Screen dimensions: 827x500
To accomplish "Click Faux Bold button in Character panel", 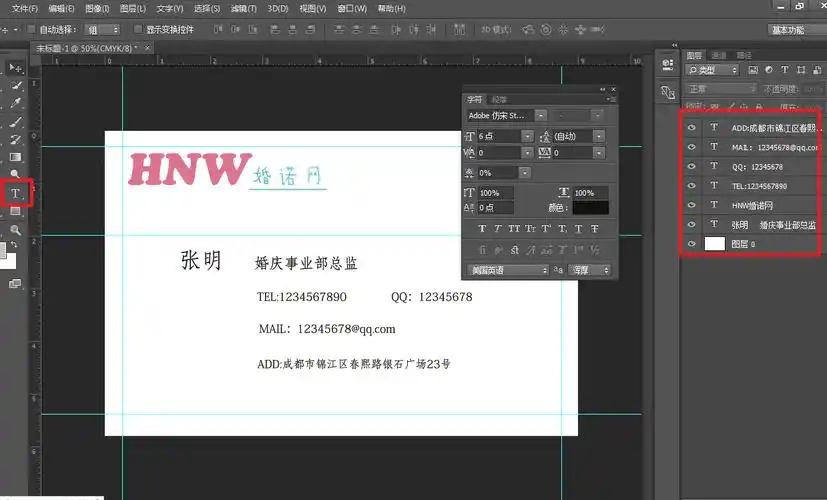I will pos(482,228).
